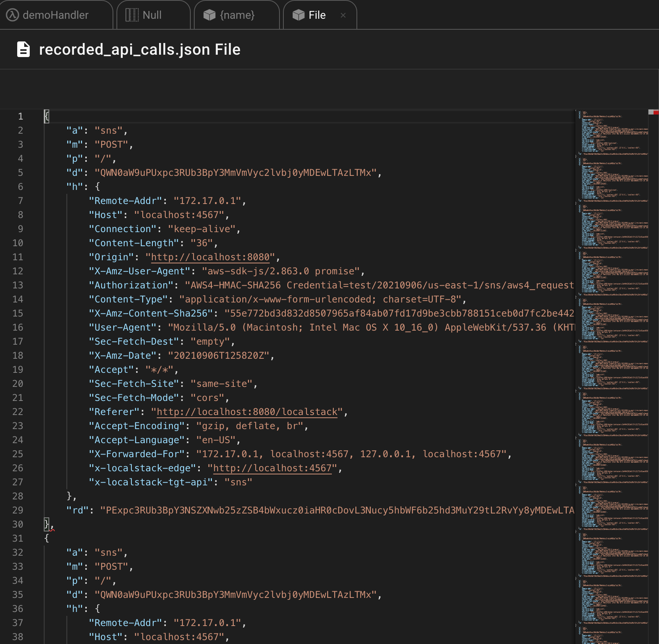The image size is (659, 644).
Task: Follow the Referer link http://localhost:8080/localstack
Action: coord(246,411)
